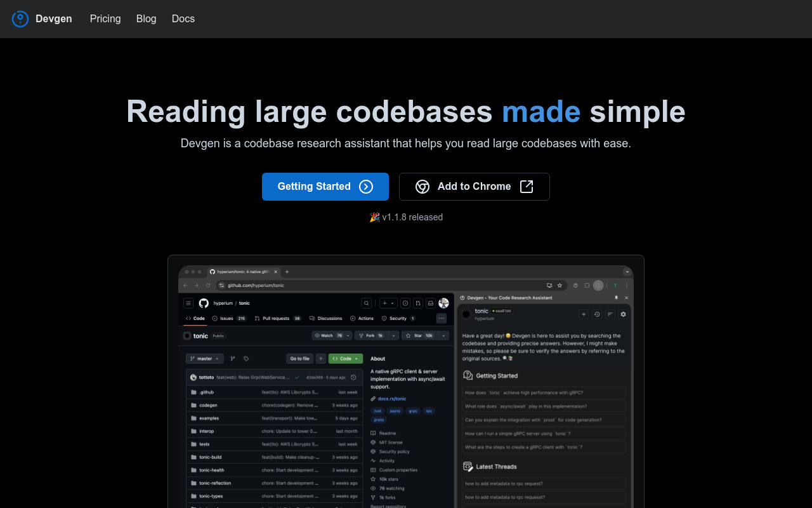
Task: Open the Docs page
Action: 183,19
